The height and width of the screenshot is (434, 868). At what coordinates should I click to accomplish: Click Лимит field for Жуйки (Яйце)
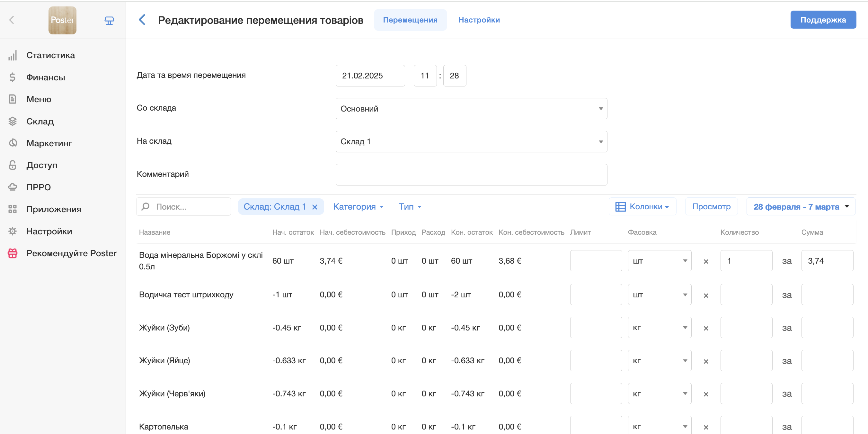click(x=596, y=360)
